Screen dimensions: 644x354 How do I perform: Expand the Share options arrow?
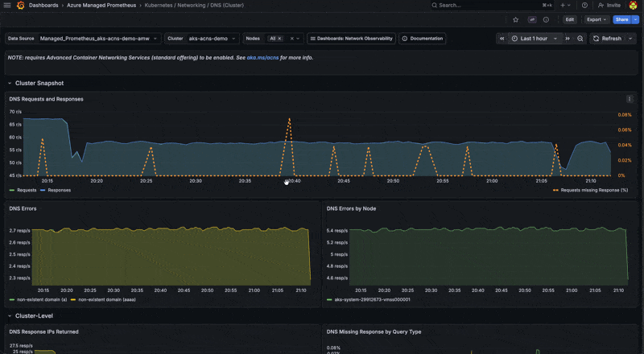click(635, 20)
